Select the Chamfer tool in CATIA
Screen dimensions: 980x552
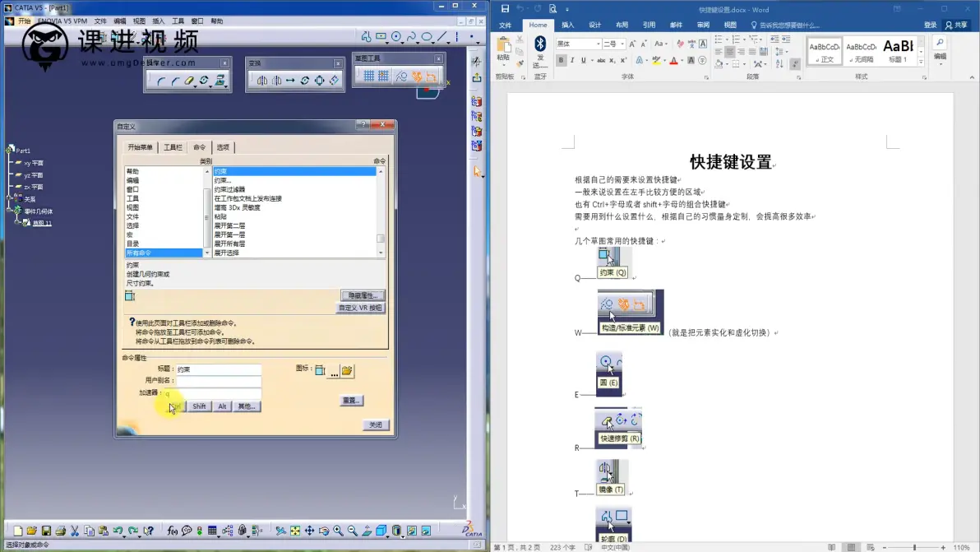[175, 81]
